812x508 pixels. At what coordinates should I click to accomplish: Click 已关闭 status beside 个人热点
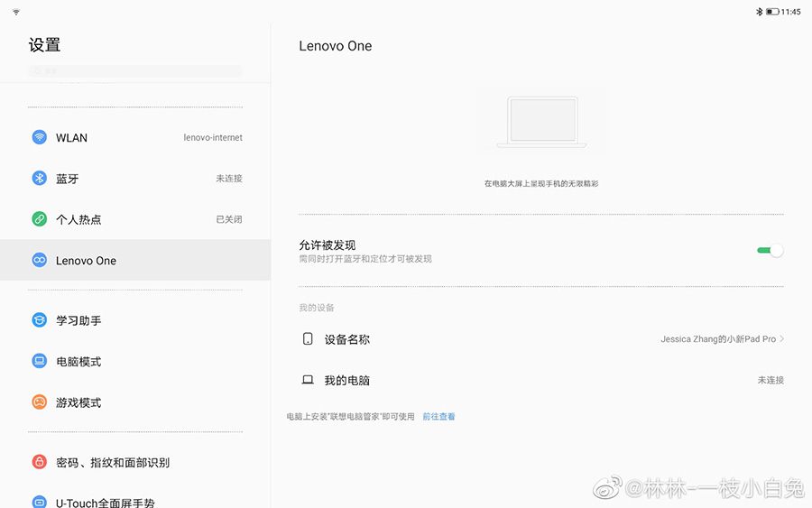pos(229,219)
